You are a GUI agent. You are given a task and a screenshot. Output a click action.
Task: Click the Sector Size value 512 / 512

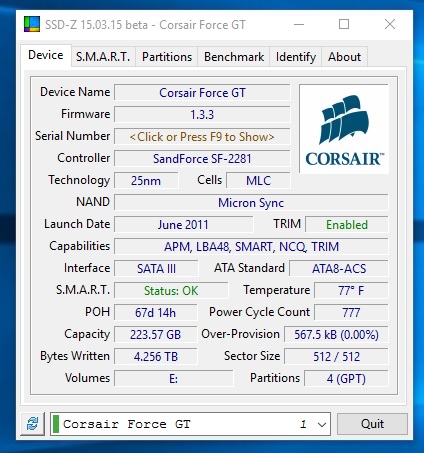336,357
